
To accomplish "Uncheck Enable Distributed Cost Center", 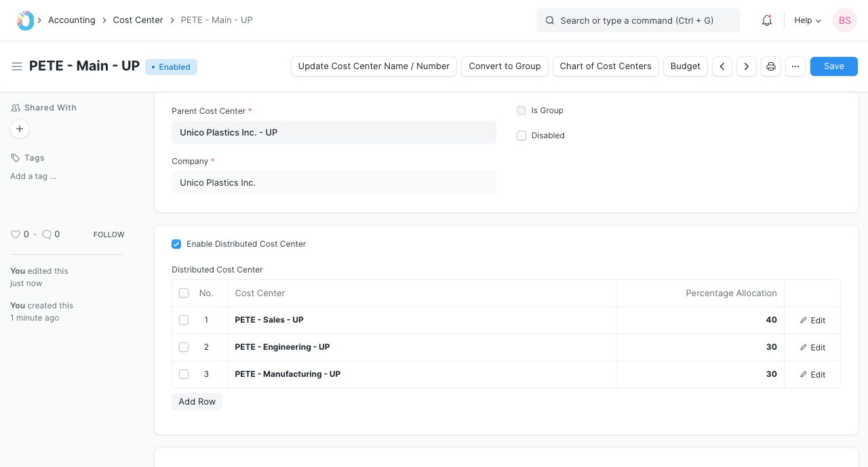I will pyautogui.click(x=176, y=244).
